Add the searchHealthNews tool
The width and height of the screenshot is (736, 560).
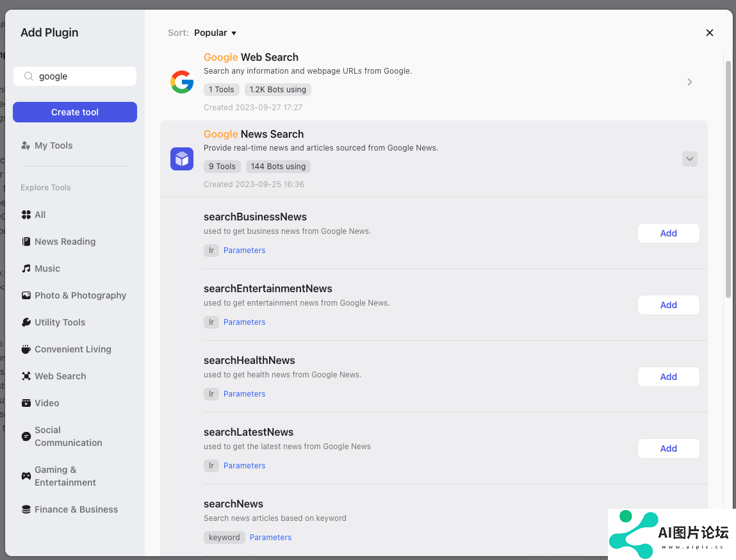click(668, 377)
